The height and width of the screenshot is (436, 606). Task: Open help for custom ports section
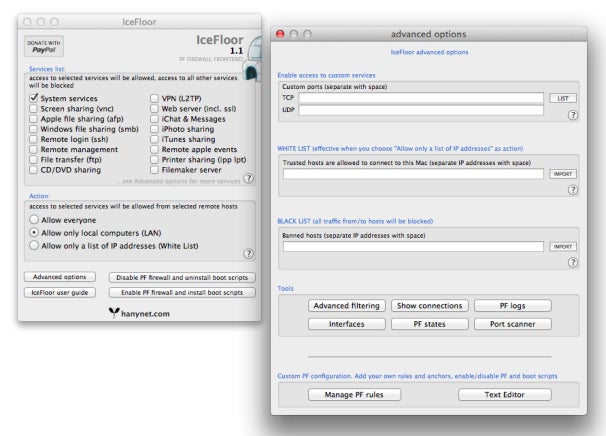[573, 115]
